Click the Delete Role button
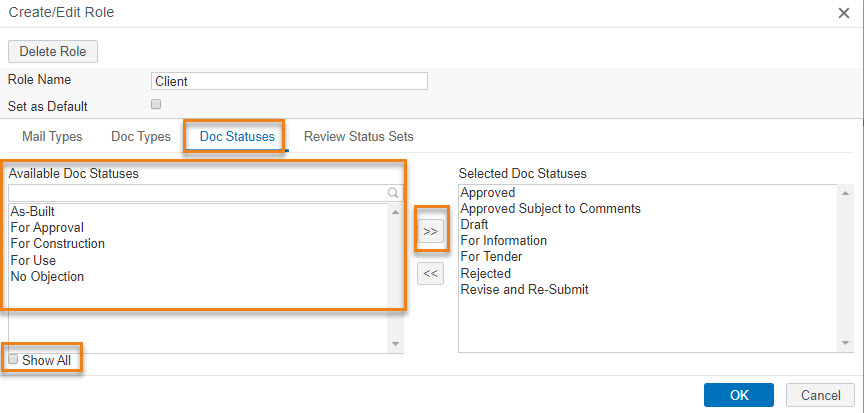The width and height of the screenshot is (864, 413). pos(53,51)
